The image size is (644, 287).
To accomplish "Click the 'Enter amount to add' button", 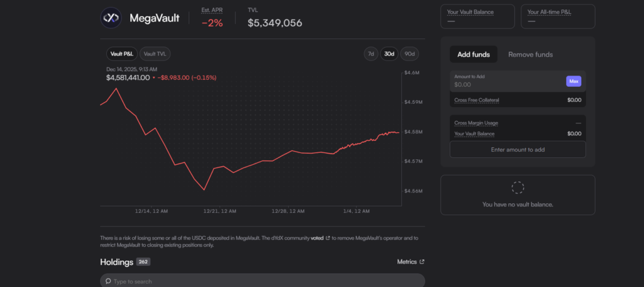I will click(x=518, y=150).
